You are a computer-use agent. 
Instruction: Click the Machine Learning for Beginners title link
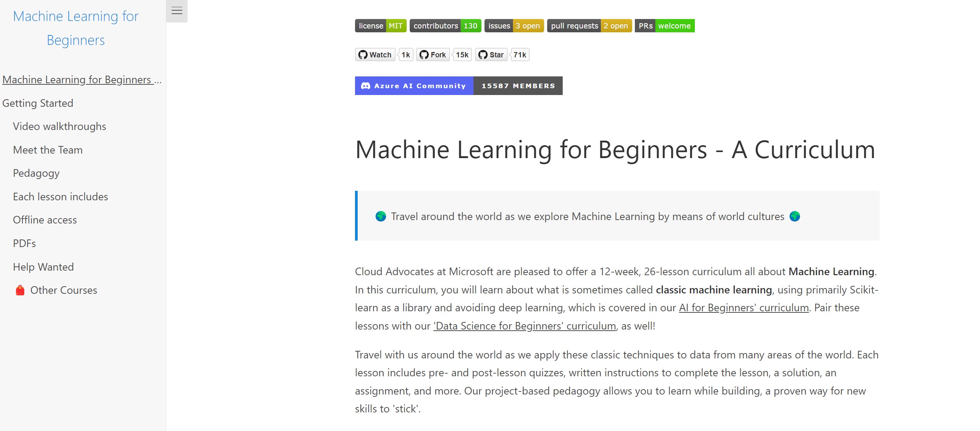coord(76,28)
